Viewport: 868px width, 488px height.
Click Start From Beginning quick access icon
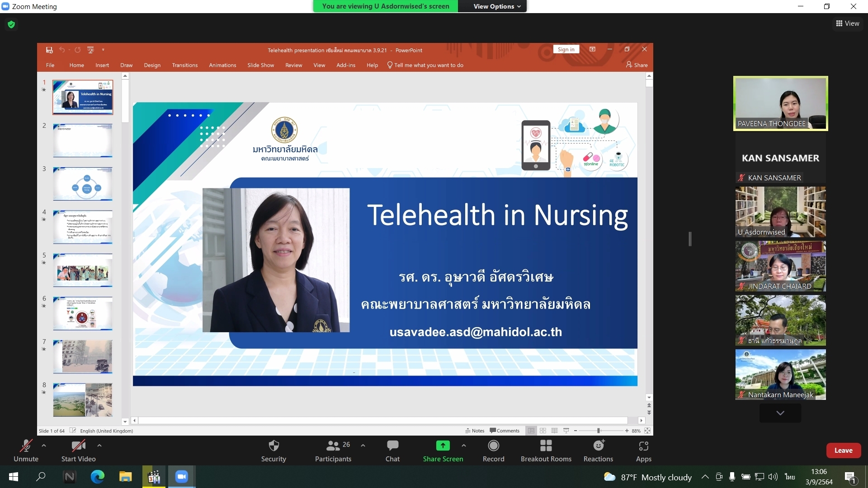coord(90,50)
